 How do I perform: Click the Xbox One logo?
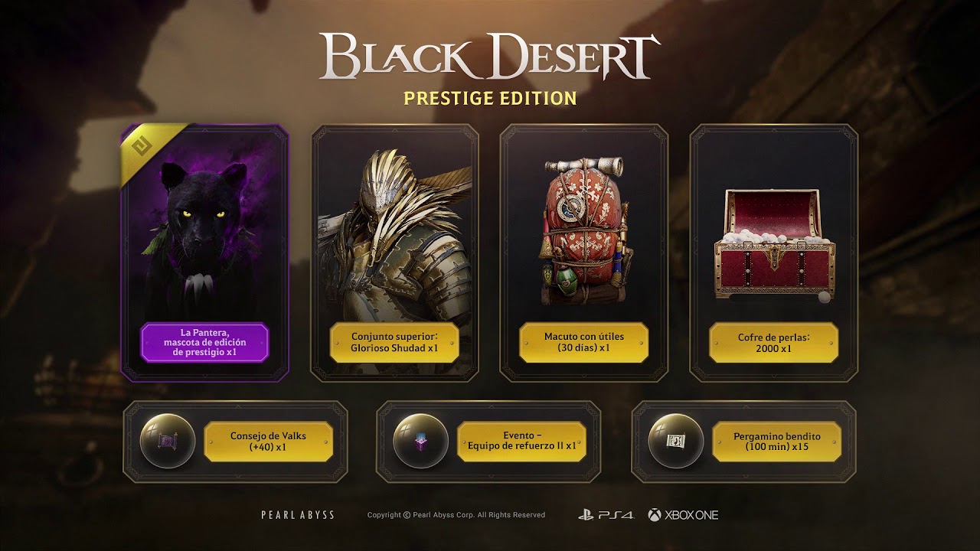(683, 515)
